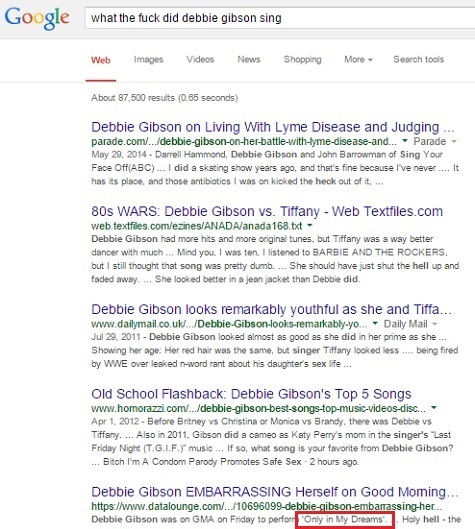
Task: Open Search tools options
Action: pos(419,59)
